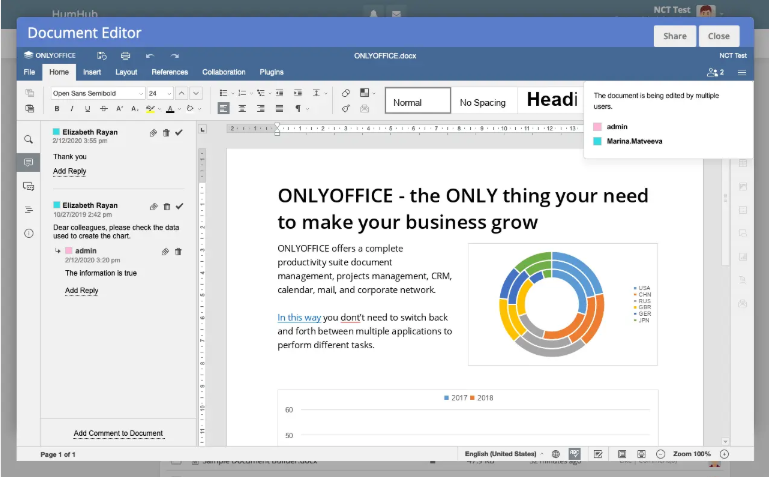Click the Copy icon in the toolbar
This screenshot has width=769, height=477.
pos(29,93)
